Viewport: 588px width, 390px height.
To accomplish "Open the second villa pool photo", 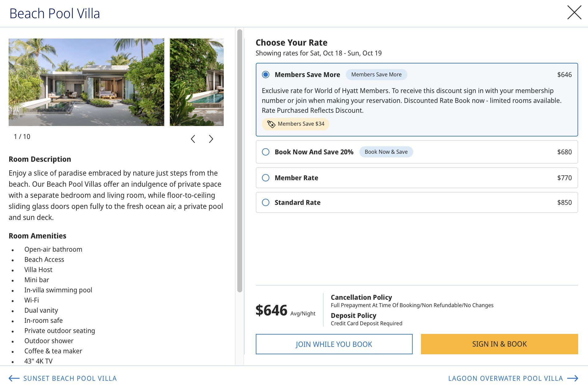I will click(197, 82).
